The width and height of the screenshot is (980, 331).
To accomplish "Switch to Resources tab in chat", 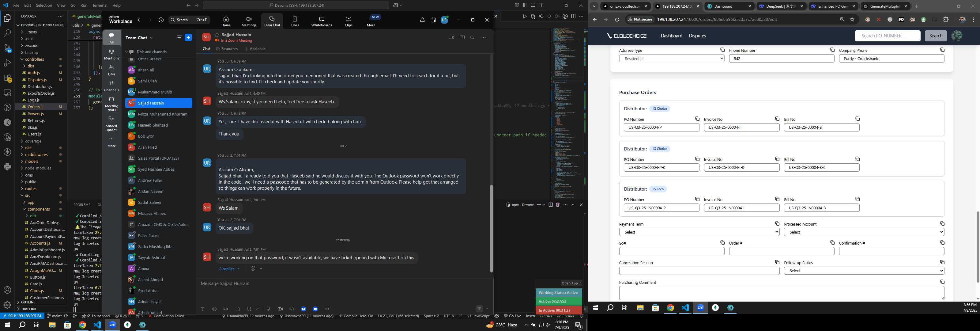I will tap(227, 49).
